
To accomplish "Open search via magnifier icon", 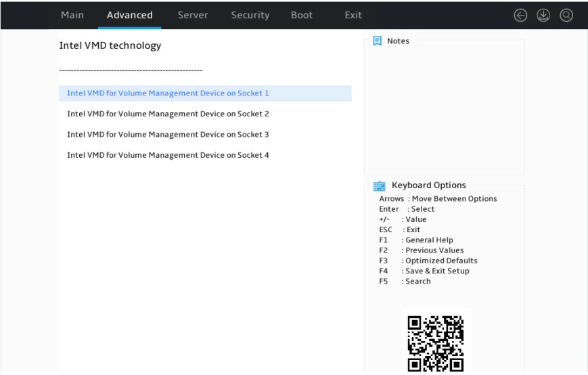I will point(566,16).
